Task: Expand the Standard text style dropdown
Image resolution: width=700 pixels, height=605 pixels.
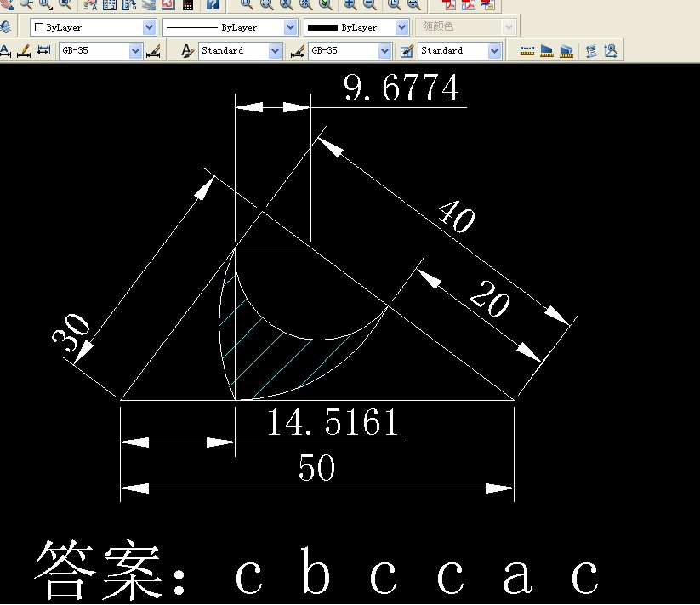Action: [x=275, y=51]
